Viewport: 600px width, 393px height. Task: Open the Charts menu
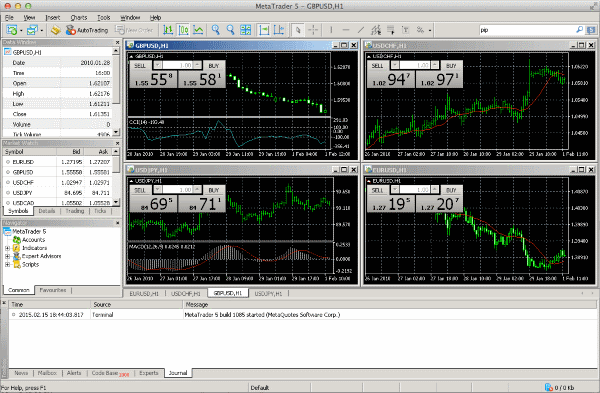coord(79,18)
